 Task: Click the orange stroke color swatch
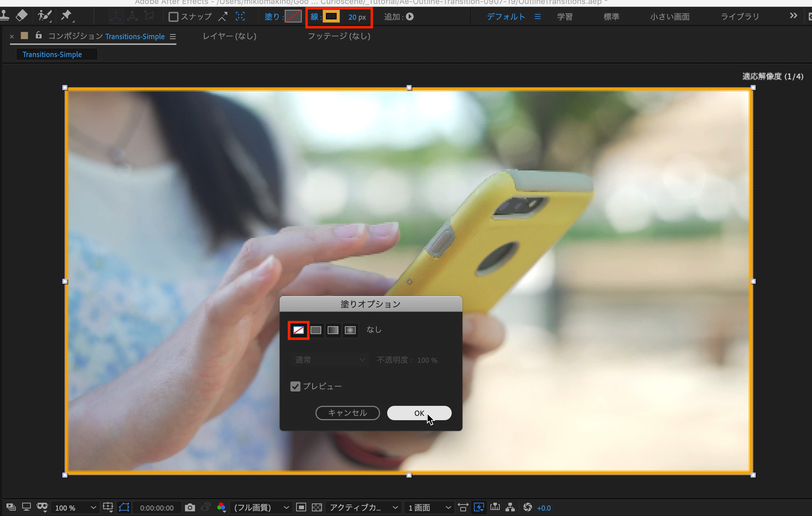click(331, 17)
